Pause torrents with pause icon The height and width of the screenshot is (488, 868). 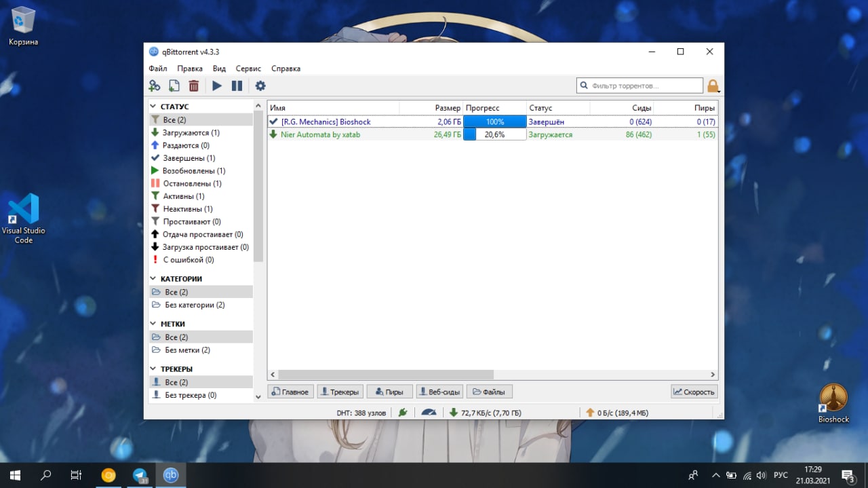pyautogui.click(x=237, y=86)
